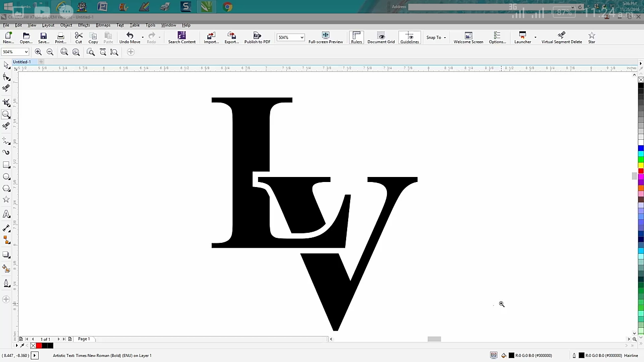Screen dimensions: 644x362
Task: Create a New document
Action: pyautogui.click(x=8, y=38)
